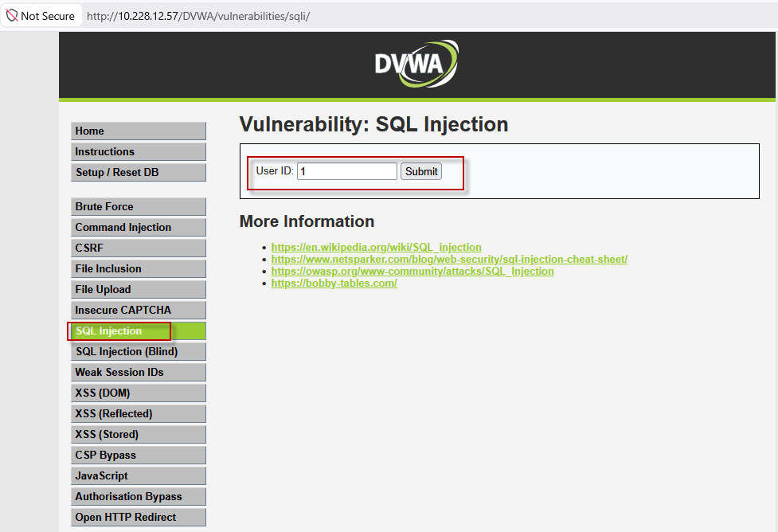
Task: Click the DVWA logo in header
Action: click(416, 64)
